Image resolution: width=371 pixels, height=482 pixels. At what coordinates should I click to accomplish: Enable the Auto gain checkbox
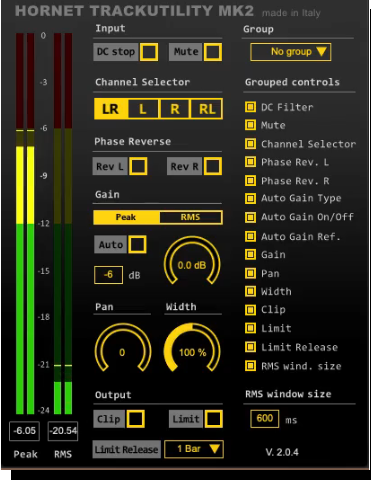tap(137, 244)
